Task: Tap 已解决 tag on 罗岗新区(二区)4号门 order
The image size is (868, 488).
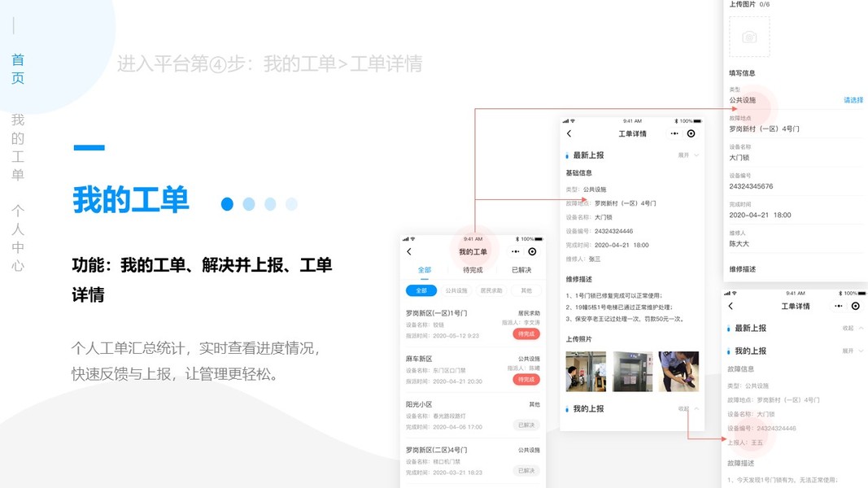Action: (x=526, y=471)
